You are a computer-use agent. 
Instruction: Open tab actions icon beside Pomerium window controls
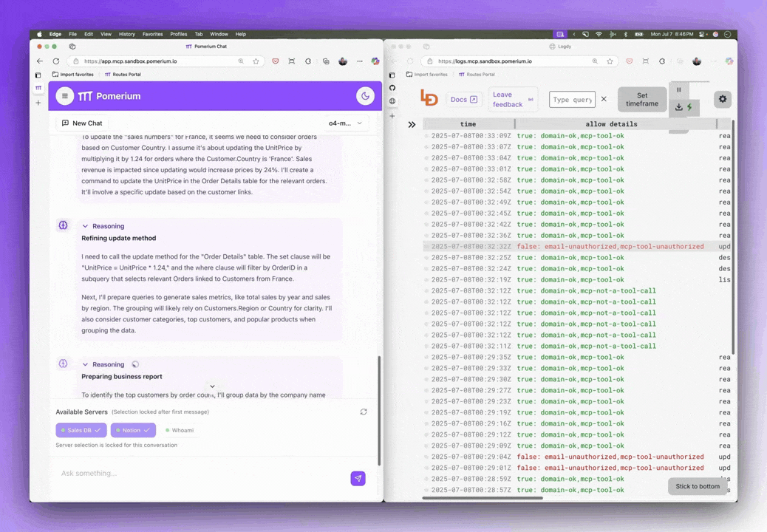(x=72, y=47)
